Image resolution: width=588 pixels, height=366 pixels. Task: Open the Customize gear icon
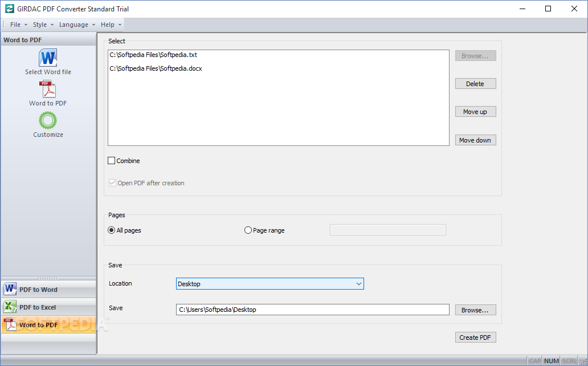(48, 120)
